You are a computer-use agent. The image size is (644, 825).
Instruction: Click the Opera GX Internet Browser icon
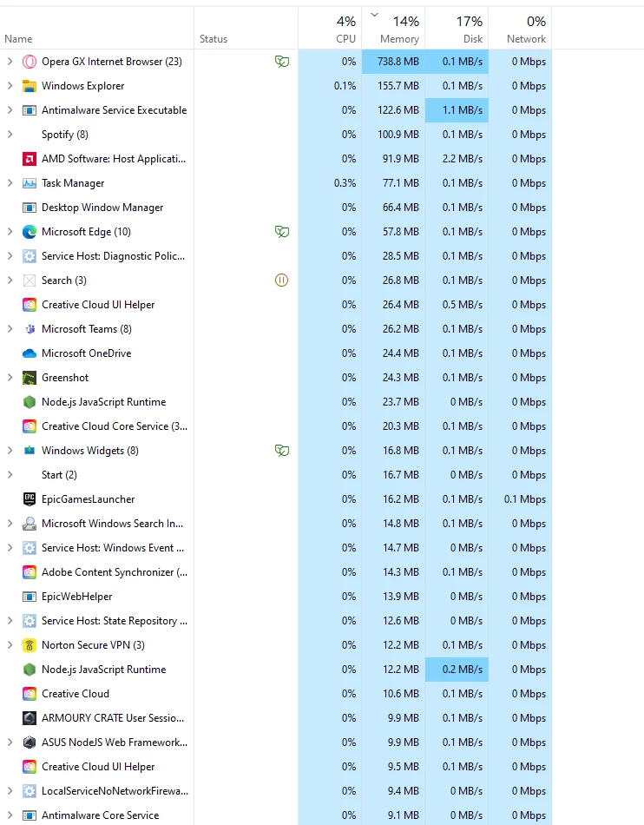[30, 62]
